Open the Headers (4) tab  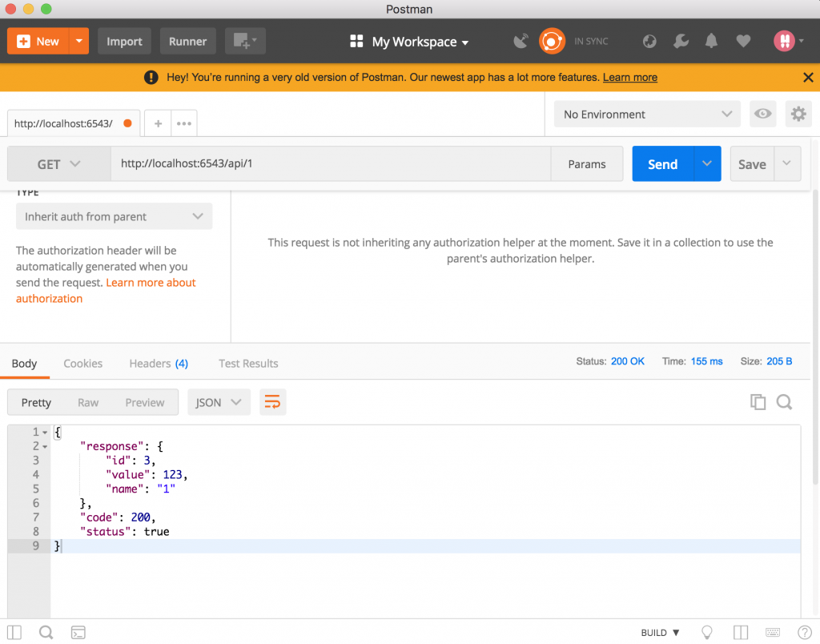pyautogui.click(x=159, y=363)
